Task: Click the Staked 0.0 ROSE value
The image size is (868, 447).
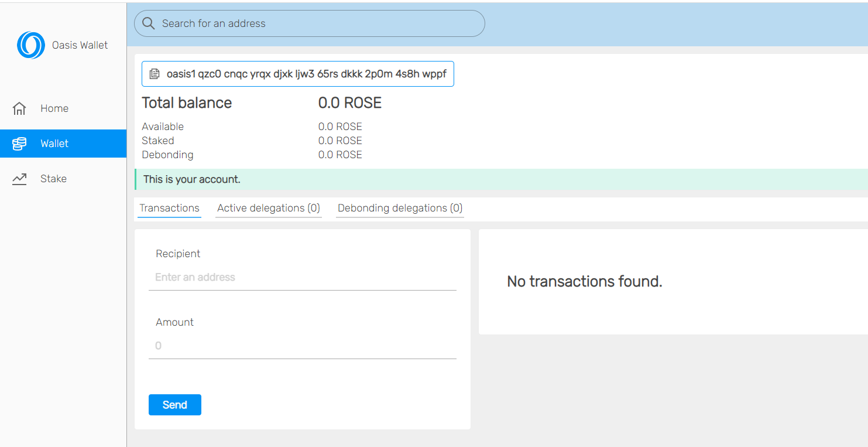Action: pos(340,141)
